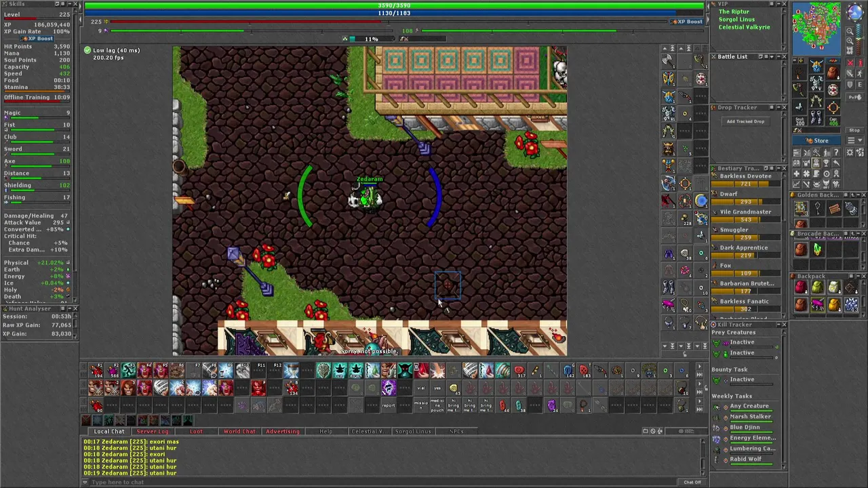Screen dimensions: 868x488
Task: Use the red potion numbered 183
Action: point(585,370)
